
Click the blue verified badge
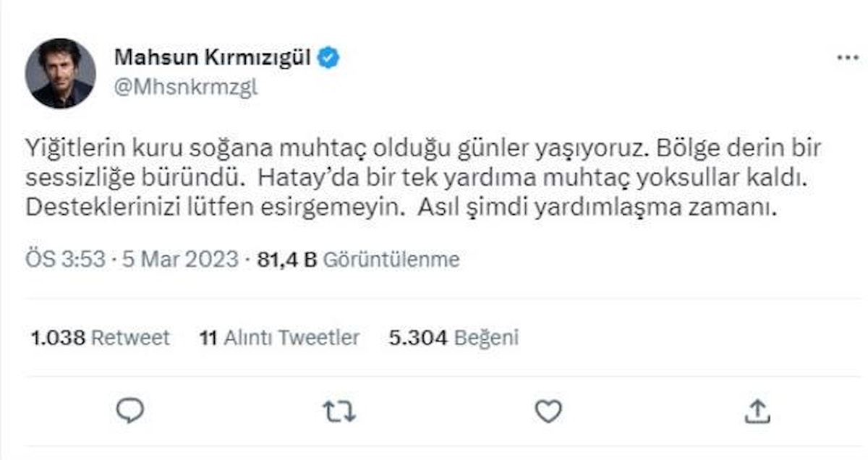(329, 59)
